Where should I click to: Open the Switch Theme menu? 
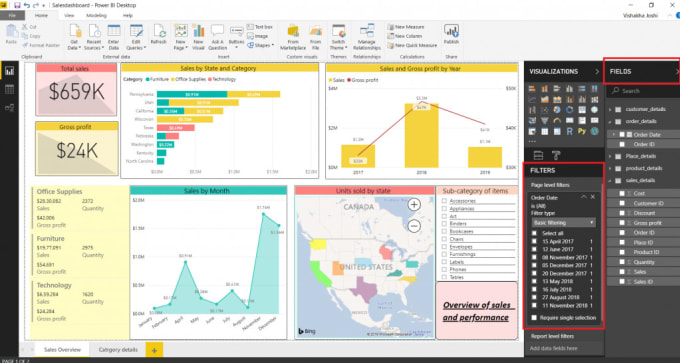[338, 37]
